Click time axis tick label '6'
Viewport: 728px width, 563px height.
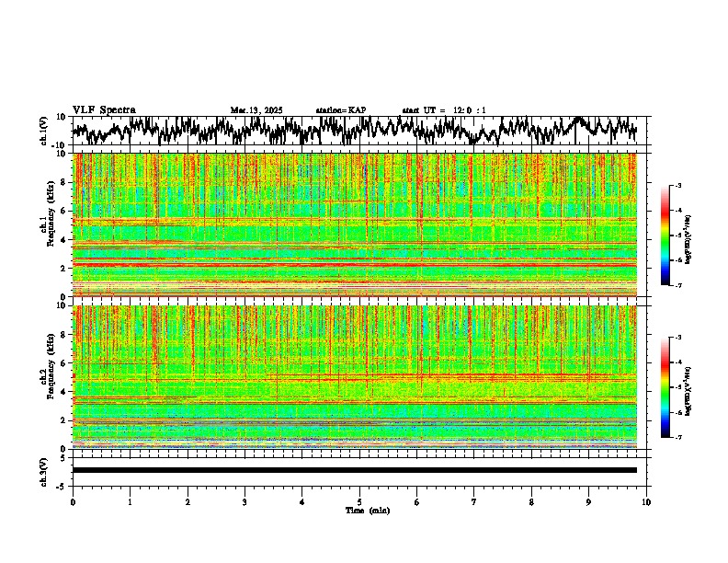(x=417, y=502)
